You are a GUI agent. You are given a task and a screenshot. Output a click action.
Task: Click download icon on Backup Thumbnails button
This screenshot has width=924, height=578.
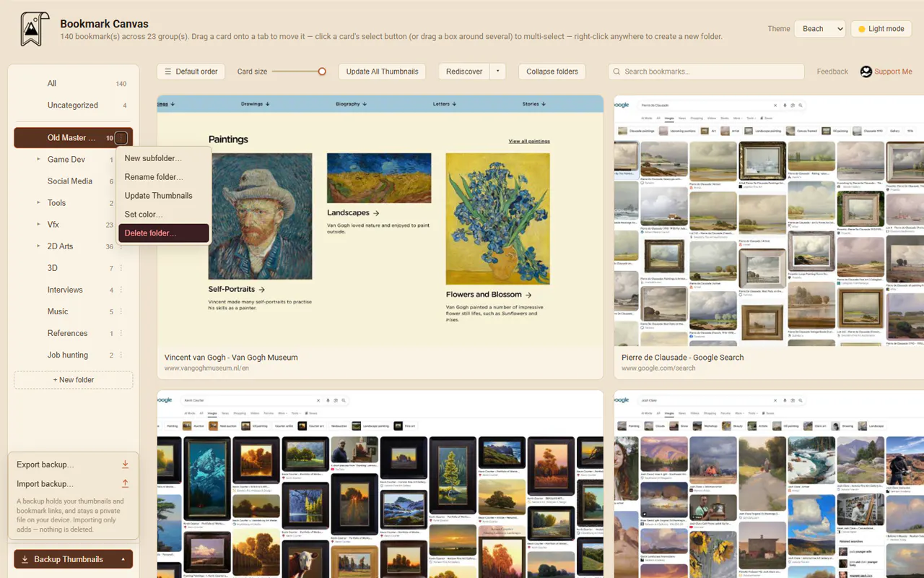point(25,559)
